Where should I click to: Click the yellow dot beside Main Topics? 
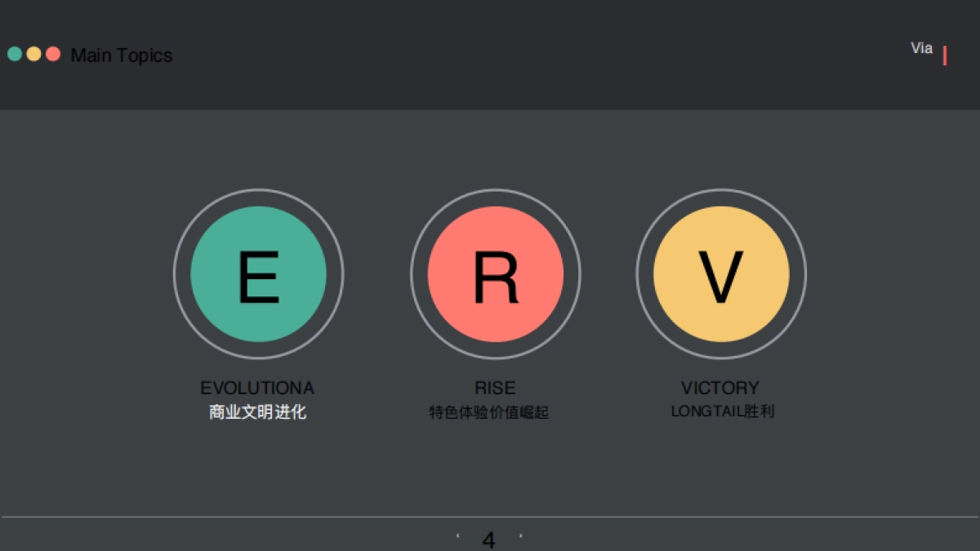[x=33, y=54]
